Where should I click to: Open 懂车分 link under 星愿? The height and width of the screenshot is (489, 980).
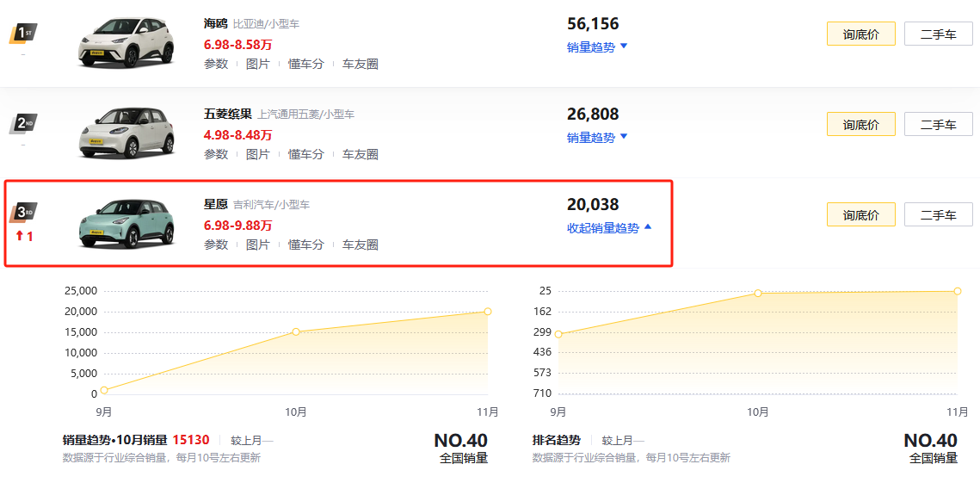click(x=305, y=244)
